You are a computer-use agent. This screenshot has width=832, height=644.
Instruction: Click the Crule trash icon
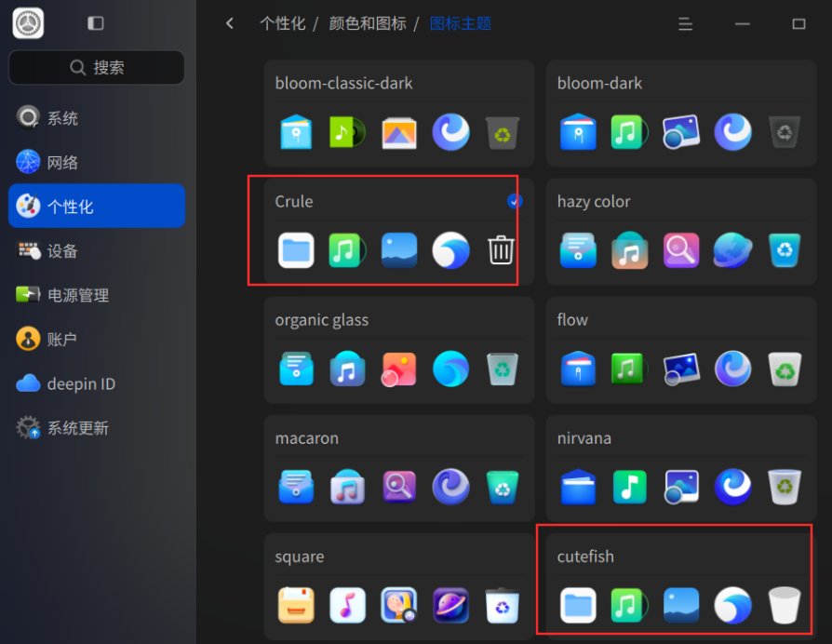tap(501, 249)
